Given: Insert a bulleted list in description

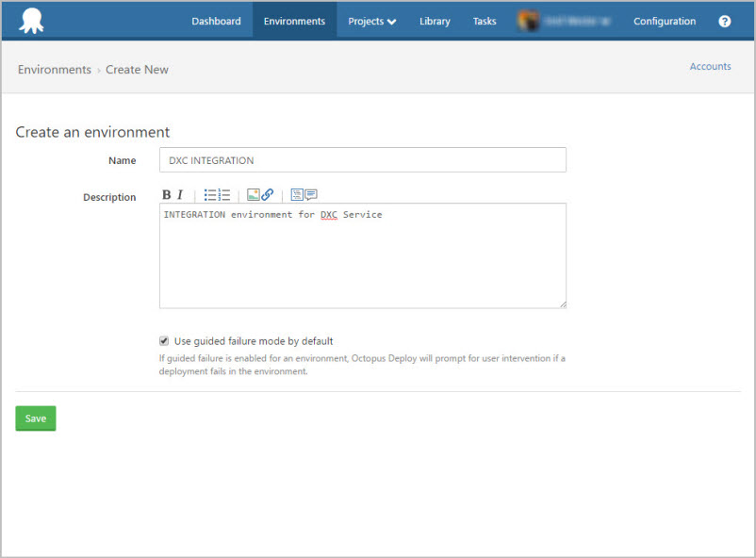Looking at the screenshot, I should click(210, 195).
